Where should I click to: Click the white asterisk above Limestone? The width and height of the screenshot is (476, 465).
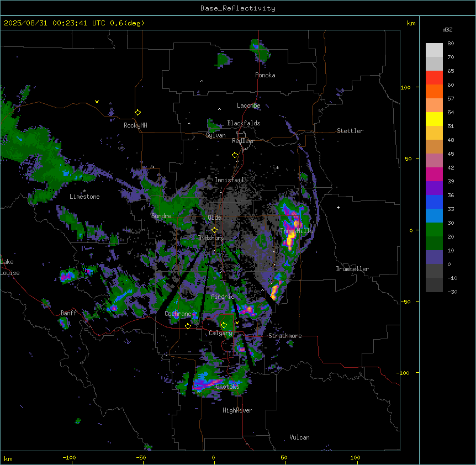[84, 191]
